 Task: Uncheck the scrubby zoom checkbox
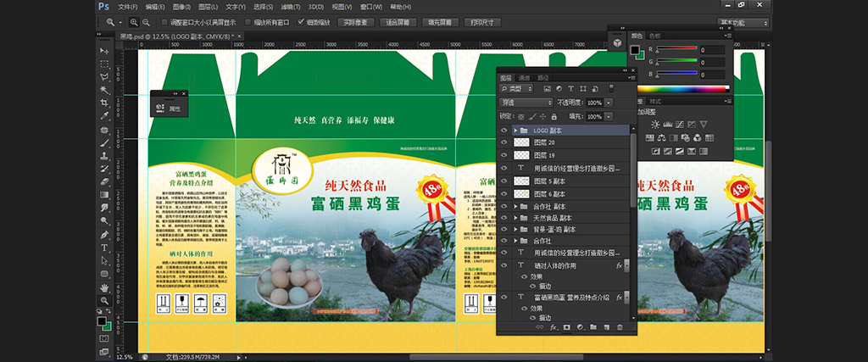(x=301, y=23)
